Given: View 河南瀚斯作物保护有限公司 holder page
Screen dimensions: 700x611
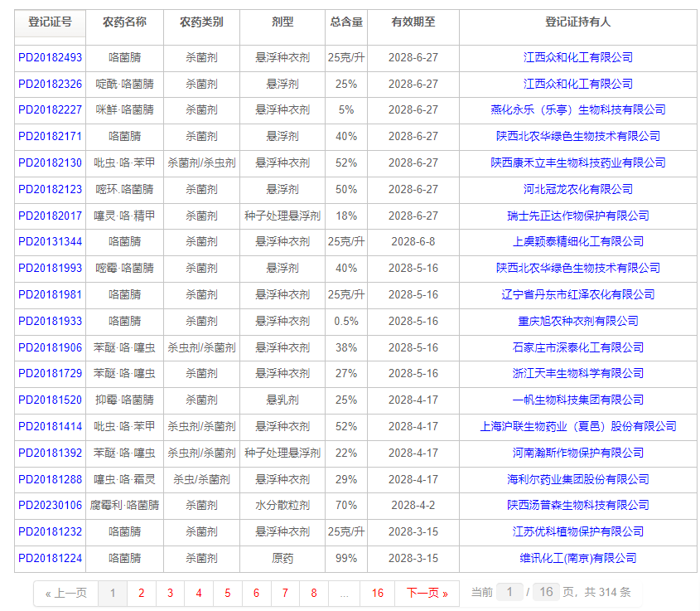Looking at the screenshot, I should 578,453.
